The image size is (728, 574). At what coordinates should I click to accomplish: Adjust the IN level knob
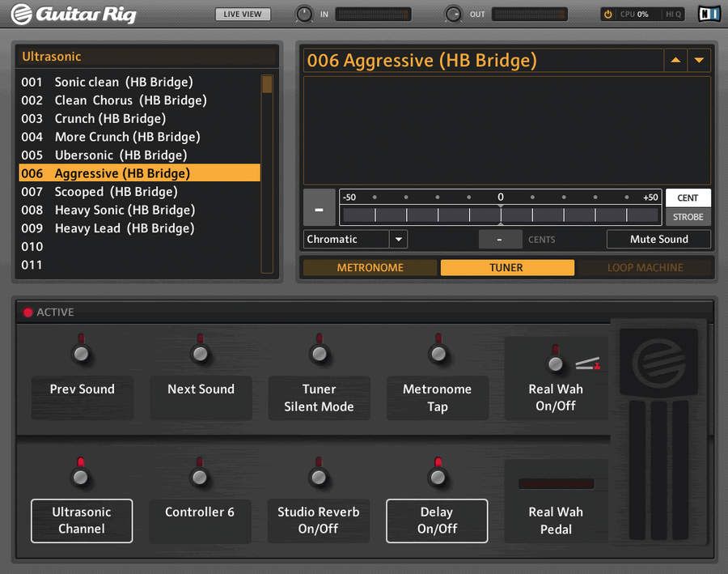click(303, 14)
